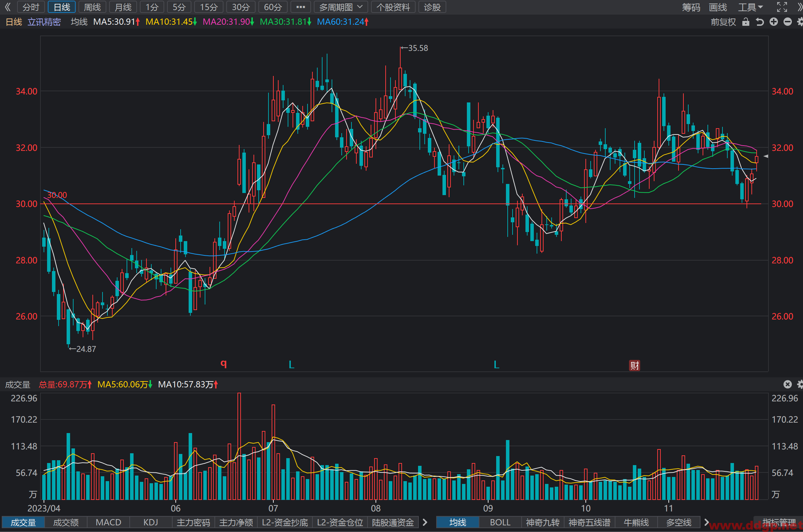The width and height of the screenshot is (803, 532).
Task: Select the KDJ indicator tab
Action: pos(151,522)
